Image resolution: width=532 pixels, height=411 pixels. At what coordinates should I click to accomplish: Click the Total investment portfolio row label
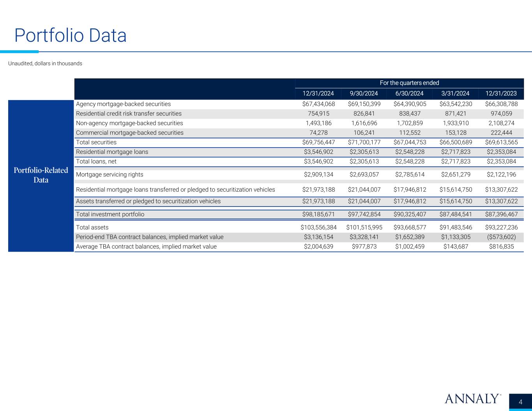pyautogui.click(x=110, y=214)
